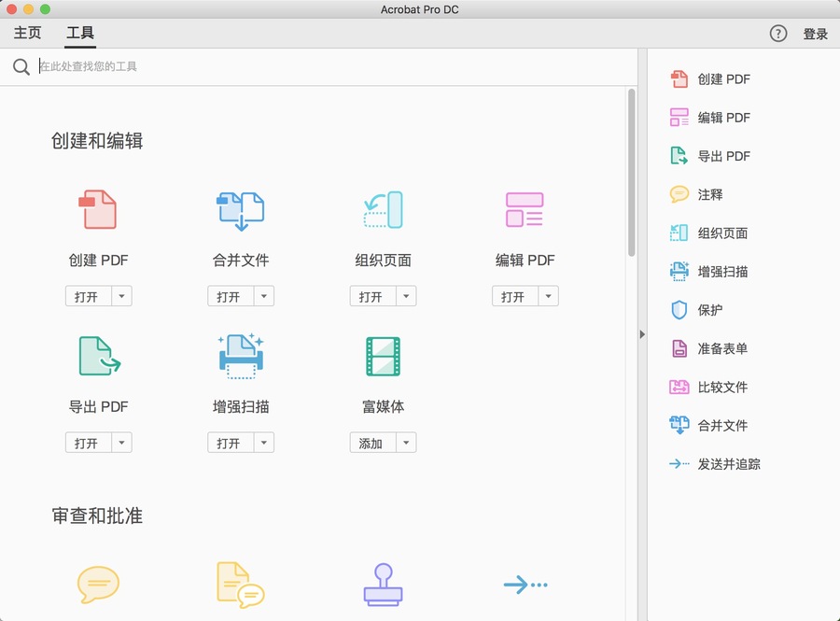
Task: Click the purple stamp icon
Action: [383, 585]
